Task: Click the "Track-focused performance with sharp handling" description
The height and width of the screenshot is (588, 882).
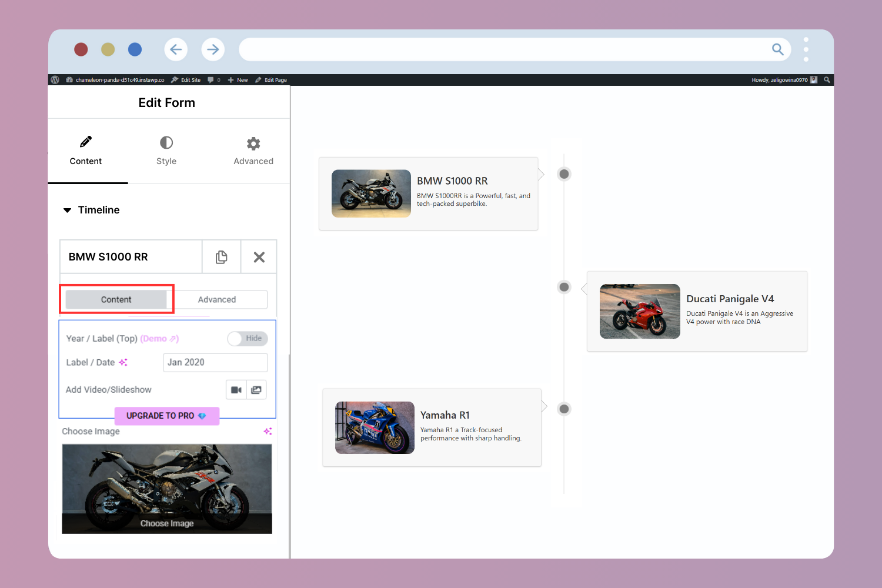Action: coord(471,434)
